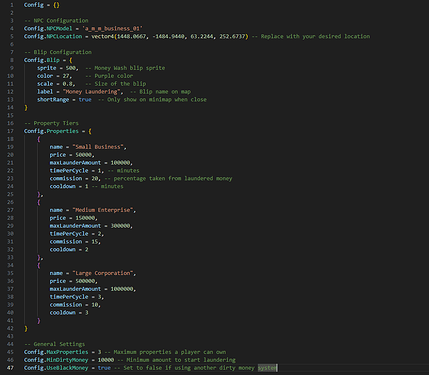
Task: Click the opening purple brace on line 34
Action: click(39, 265)
